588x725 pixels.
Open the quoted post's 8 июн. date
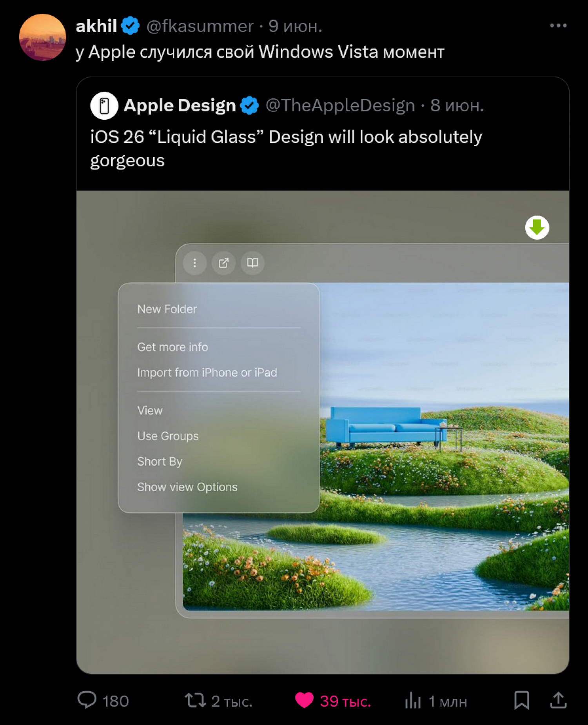(457, 105)
